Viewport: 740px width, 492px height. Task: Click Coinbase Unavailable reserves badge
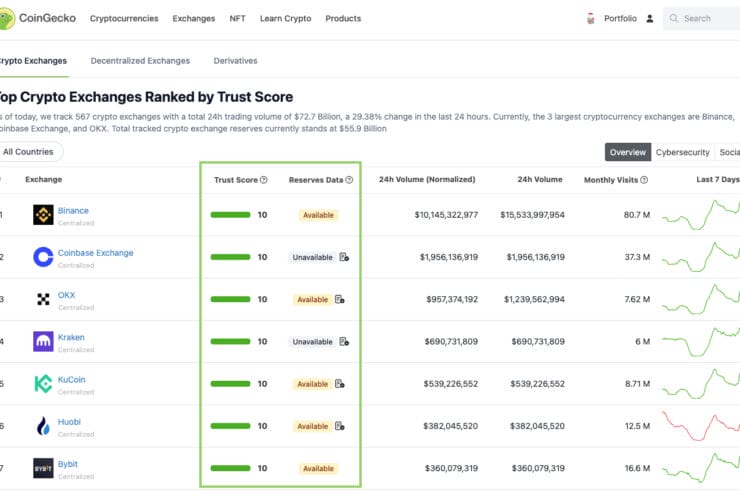(312, 257)
